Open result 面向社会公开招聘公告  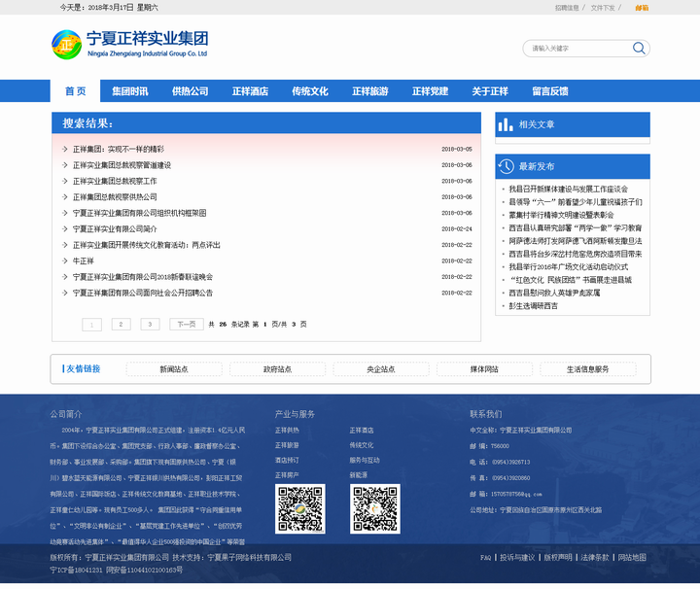tap(143, 293)
